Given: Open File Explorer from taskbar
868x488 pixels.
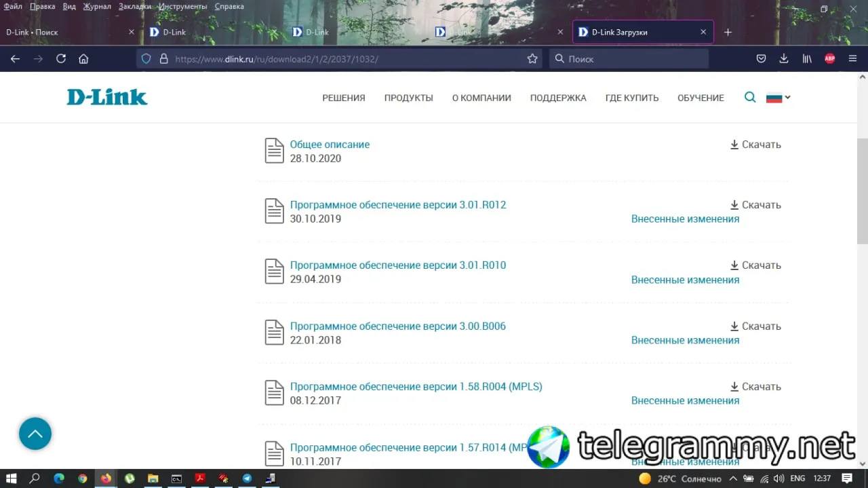Looking at the screenshot, I should click(153, 478).
